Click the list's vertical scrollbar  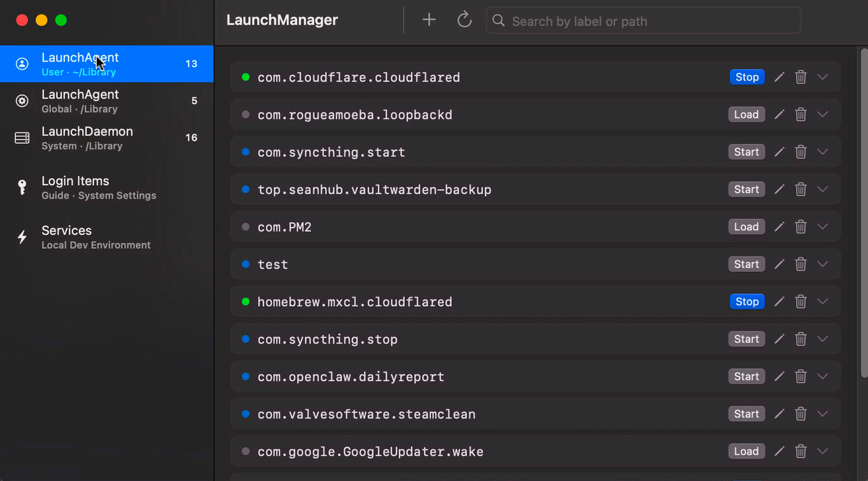(864, 213)
